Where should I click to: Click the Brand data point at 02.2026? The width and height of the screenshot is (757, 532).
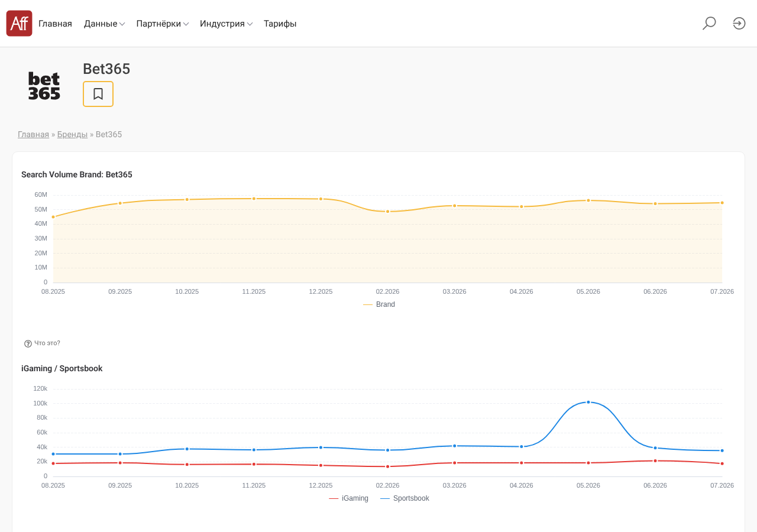coord(388,211)
